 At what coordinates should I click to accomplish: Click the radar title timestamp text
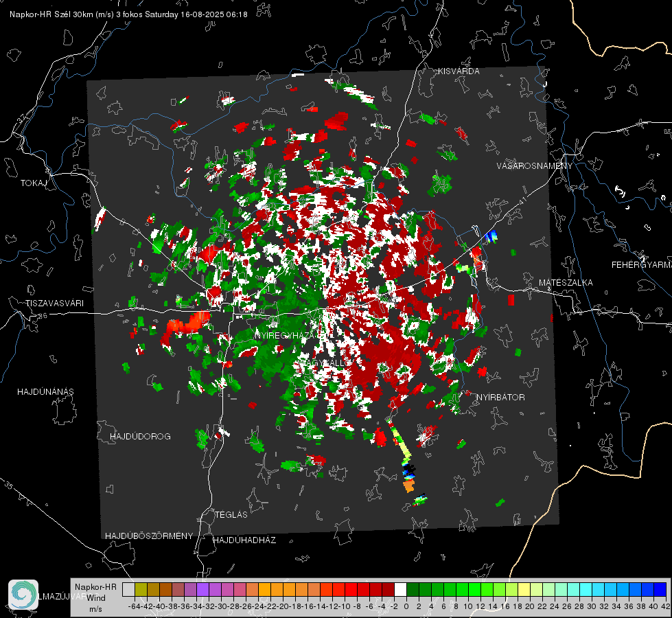(128, 14)
